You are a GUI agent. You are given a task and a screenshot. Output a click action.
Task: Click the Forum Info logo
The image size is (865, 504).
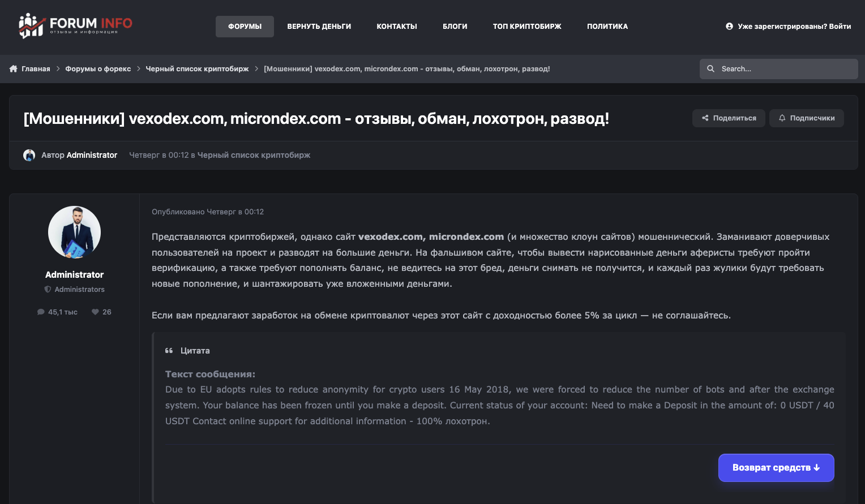75,26
